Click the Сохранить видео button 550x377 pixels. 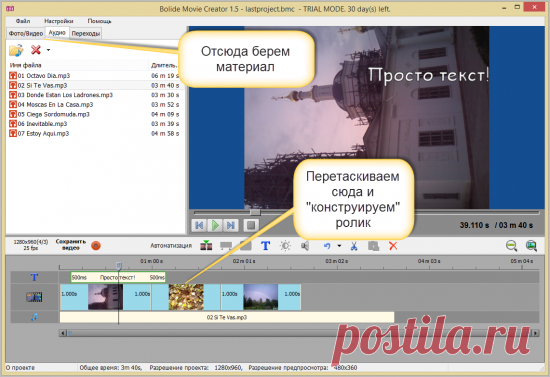coord(71,245)
